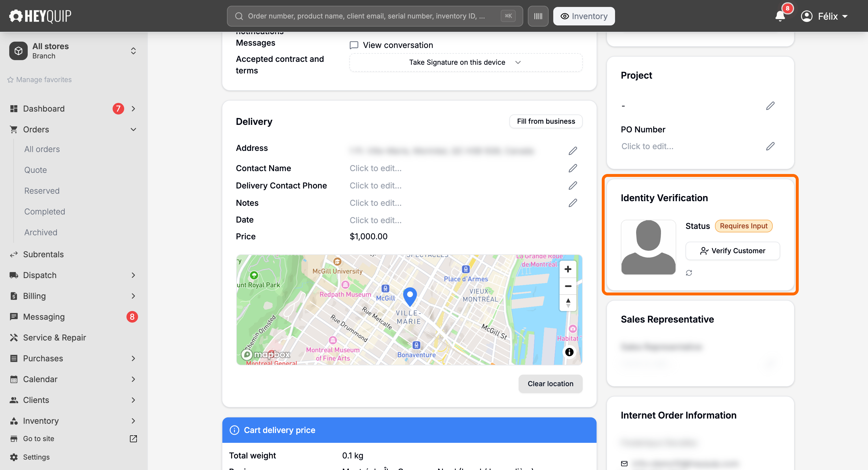The height and width of the screenshot is (470, 868).
Task: Edit PO Number pencil icon
Action: click(x=770, y=146)
